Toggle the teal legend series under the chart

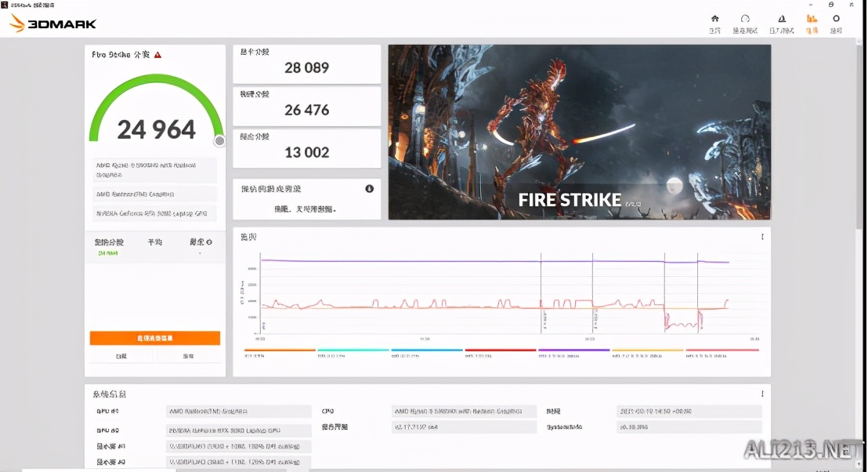(x=353, y=352)
